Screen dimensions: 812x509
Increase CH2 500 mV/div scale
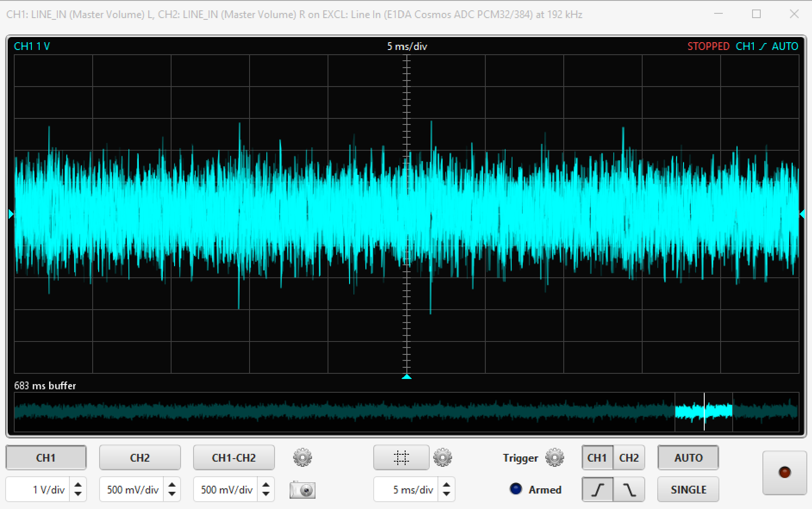(x=172, y=485)
